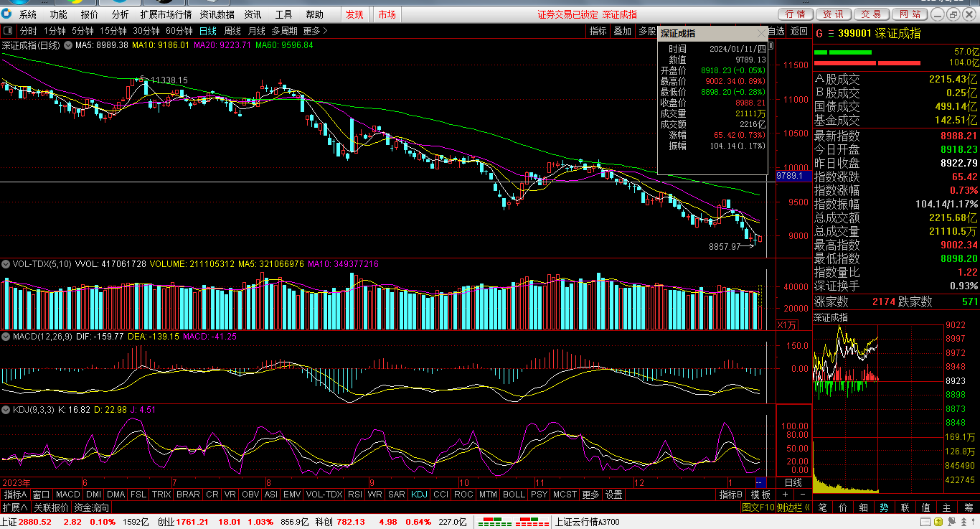The height and width of the screenshot is (529, 980).
Task: Zoom out chart with the minus button
Action: (802, 495)
